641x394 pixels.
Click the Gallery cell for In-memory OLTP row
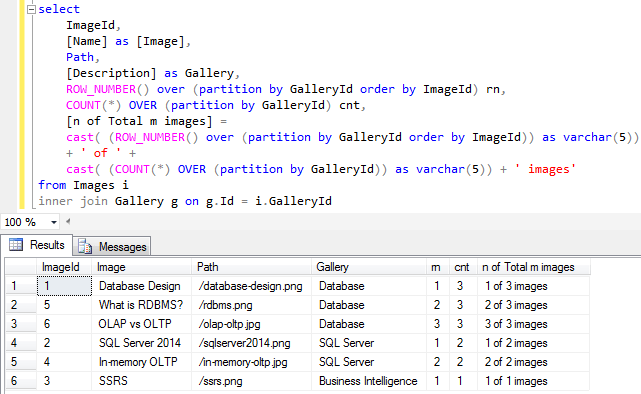pos(369,362)
